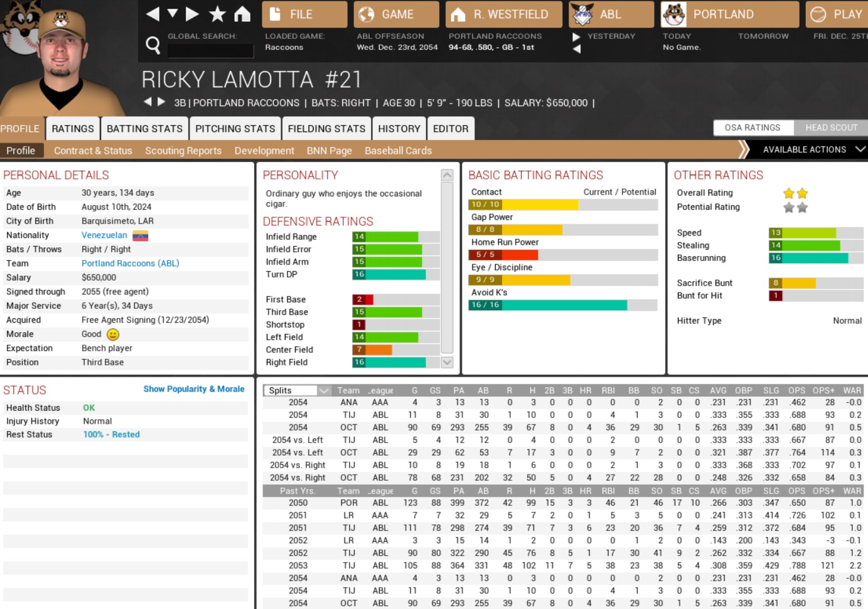The image size is (868, 609).
Task: Go back with the left arrow icon
Action: (x=153, y=14)
